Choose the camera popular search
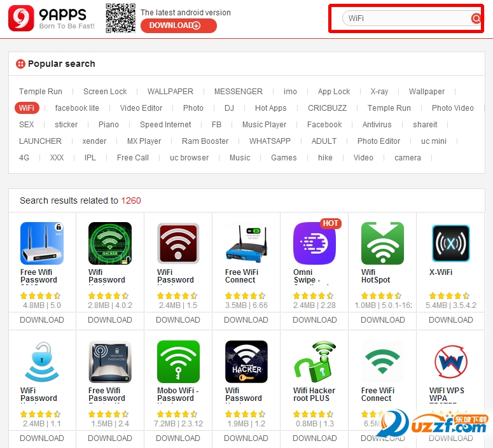This screenshot has width=493, height=448. [x=408, y=158]
